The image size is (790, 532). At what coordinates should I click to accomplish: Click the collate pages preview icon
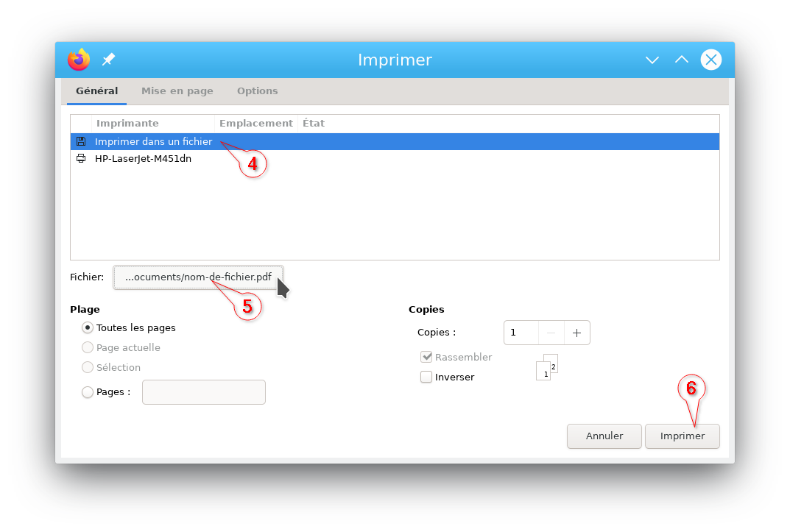546,367
